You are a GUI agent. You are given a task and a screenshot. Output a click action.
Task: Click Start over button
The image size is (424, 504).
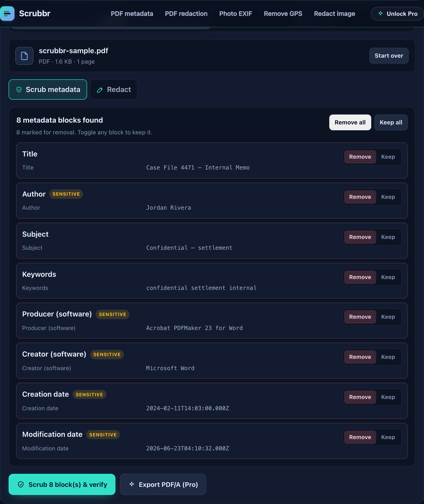389,56
